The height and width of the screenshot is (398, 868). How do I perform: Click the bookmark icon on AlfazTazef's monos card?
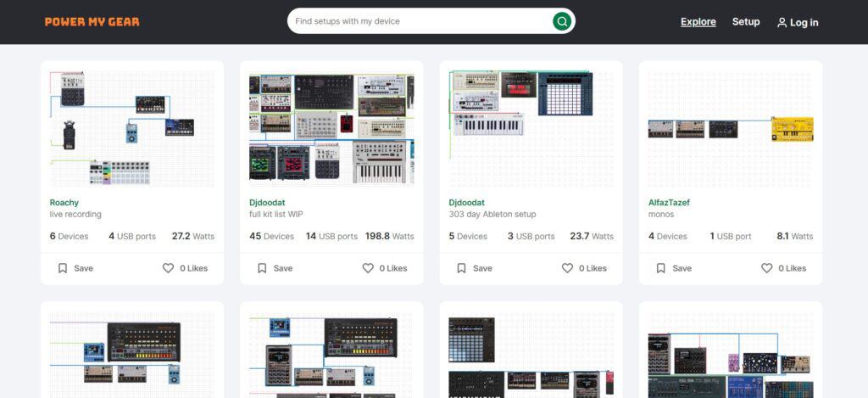click(660, 268)
